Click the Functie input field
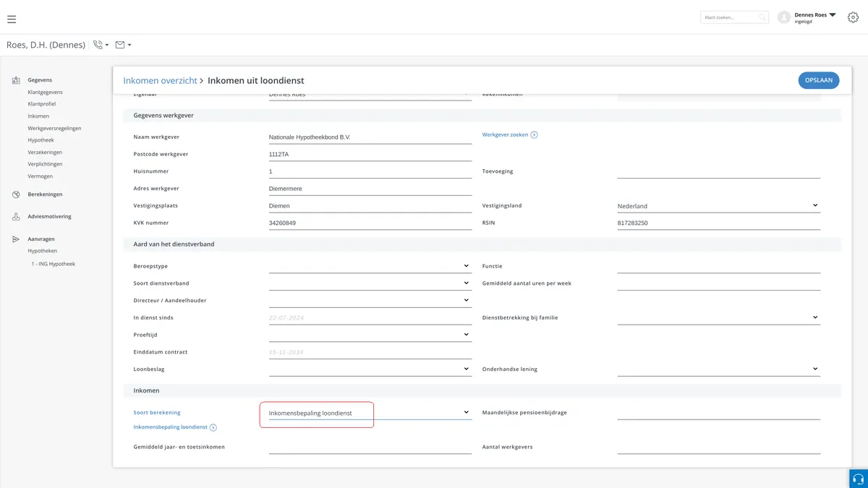 coord(718,266)
